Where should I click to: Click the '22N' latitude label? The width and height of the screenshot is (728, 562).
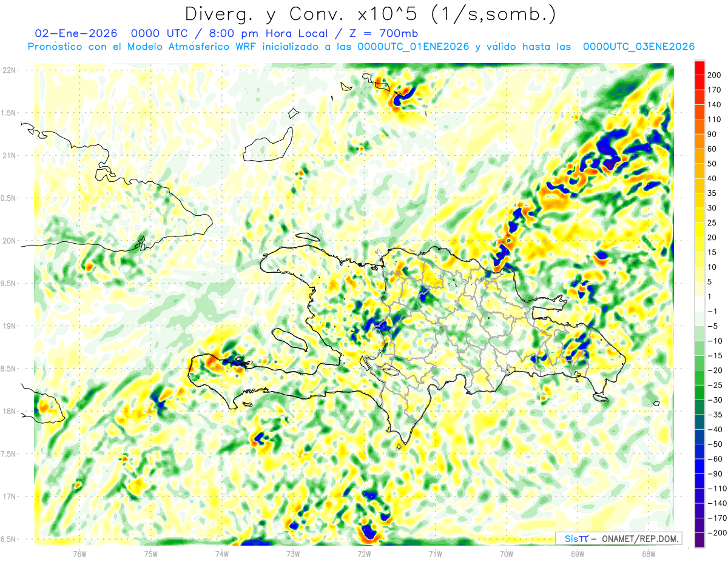[x=9, y=70]
